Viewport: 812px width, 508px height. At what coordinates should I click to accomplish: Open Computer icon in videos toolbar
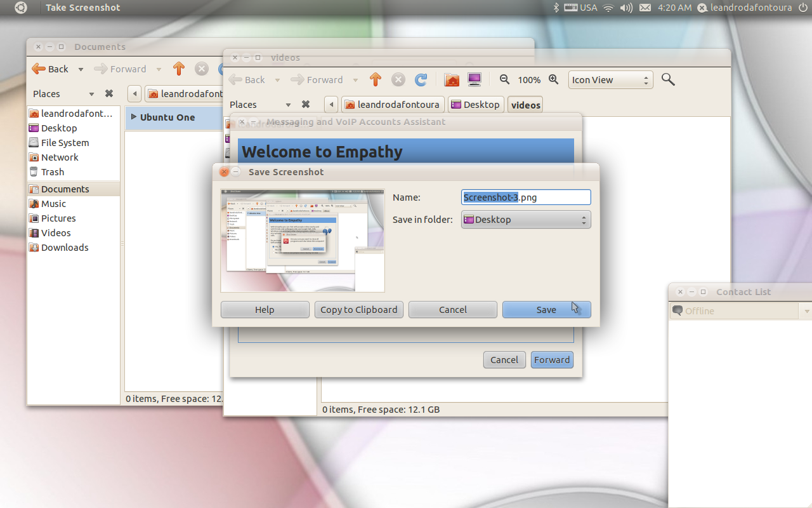(475, 79)
